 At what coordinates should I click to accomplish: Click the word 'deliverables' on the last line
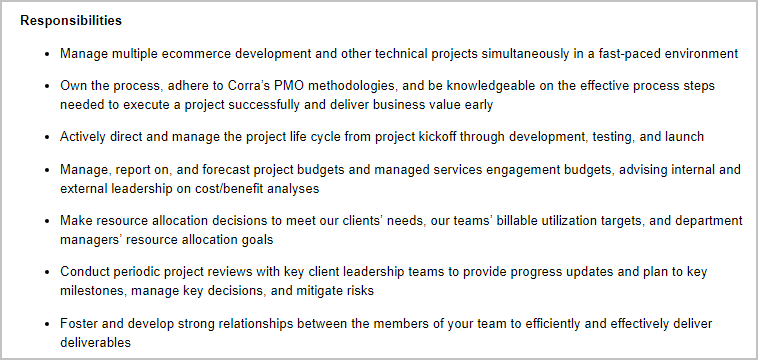pos(95,342)
